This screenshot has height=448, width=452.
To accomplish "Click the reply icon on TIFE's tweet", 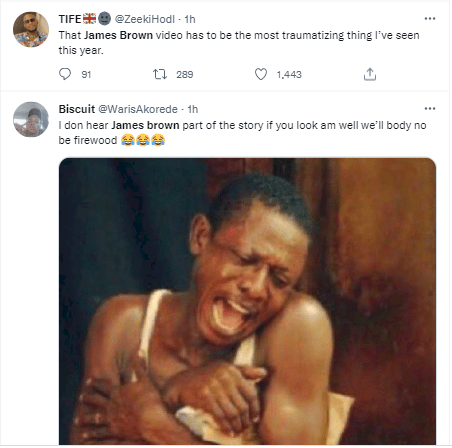I will 65,74.
